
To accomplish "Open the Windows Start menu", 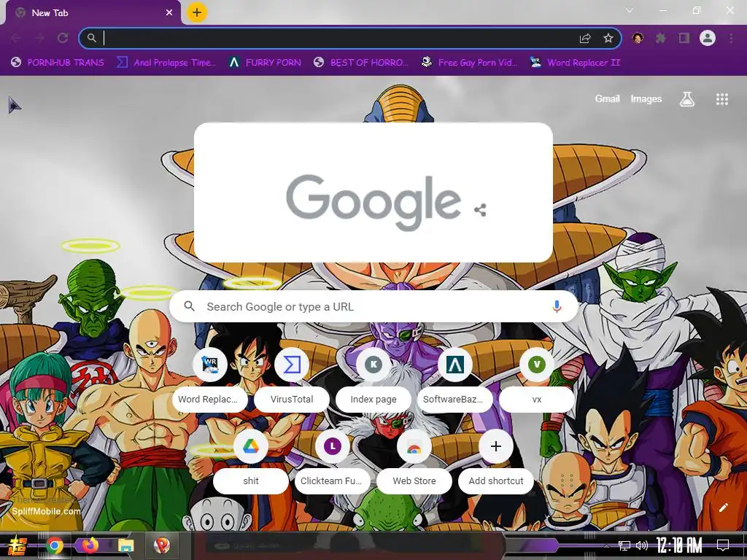I will click(x=17, y=545).
